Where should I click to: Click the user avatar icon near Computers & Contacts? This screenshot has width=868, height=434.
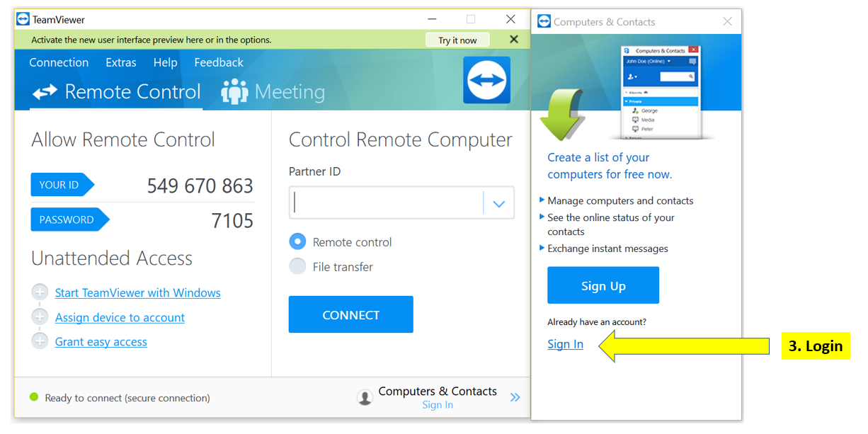pos(365,397)
